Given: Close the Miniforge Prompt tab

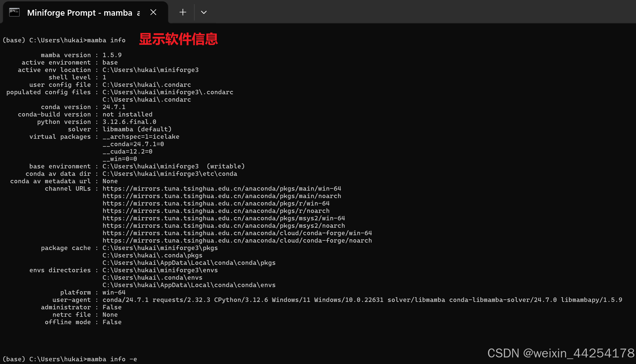Looking at the screenshot, I should tap(153, 12).
